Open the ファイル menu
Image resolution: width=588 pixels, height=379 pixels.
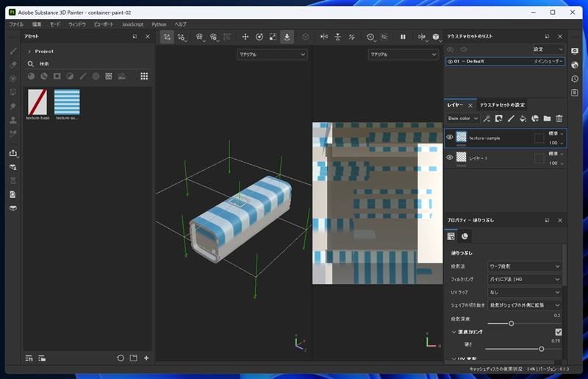[x=16, y=24]
